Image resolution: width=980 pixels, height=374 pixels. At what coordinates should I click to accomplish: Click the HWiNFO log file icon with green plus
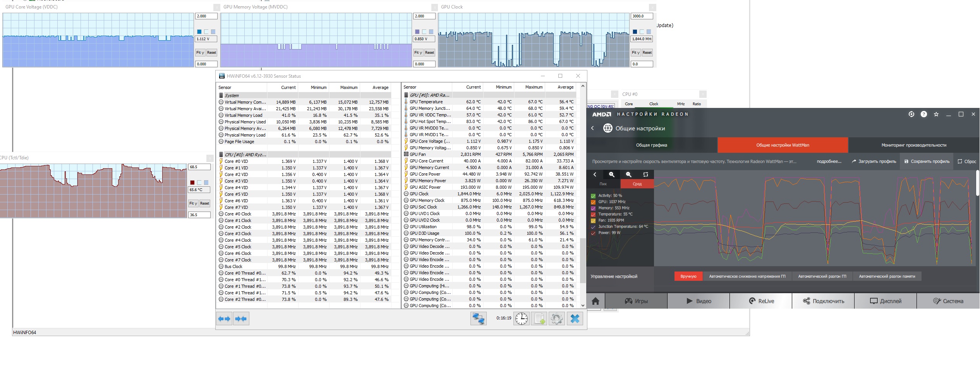[x=539, y=319]
